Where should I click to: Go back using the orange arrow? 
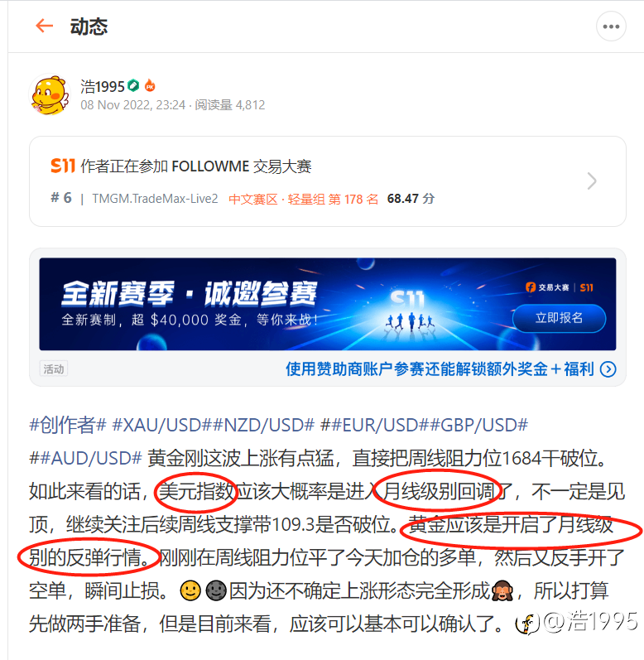click(x=44, y=26)
